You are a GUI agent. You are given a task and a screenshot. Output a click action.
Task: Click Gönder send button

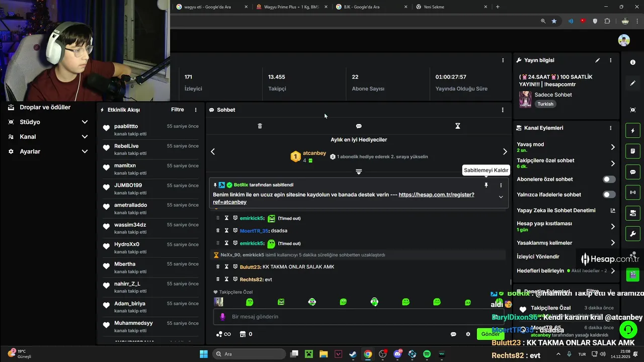490,334
